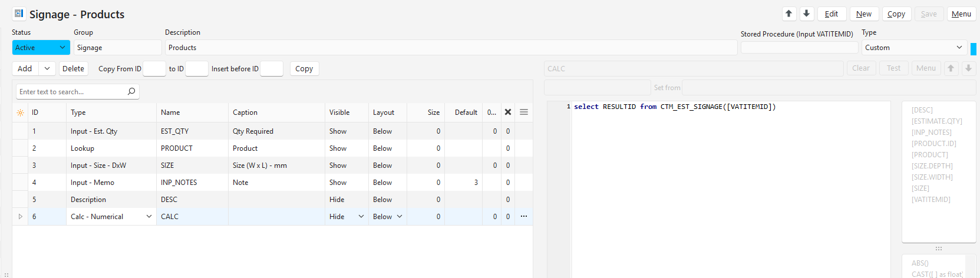Click the Group field Signage
Screen dimensions: 980x278
click(117, 48)
